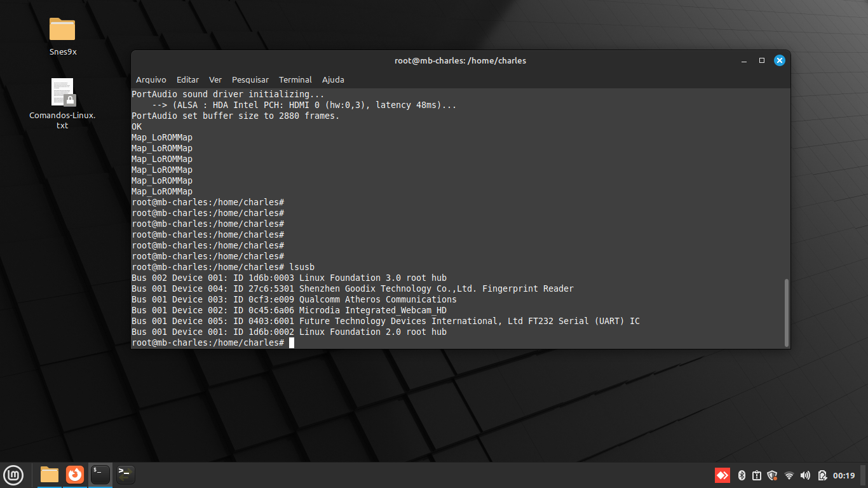The height and width of the screenshot is (488, 868).
Task: Click the Fingerprint Reader device line
Action: click(353, 288)
